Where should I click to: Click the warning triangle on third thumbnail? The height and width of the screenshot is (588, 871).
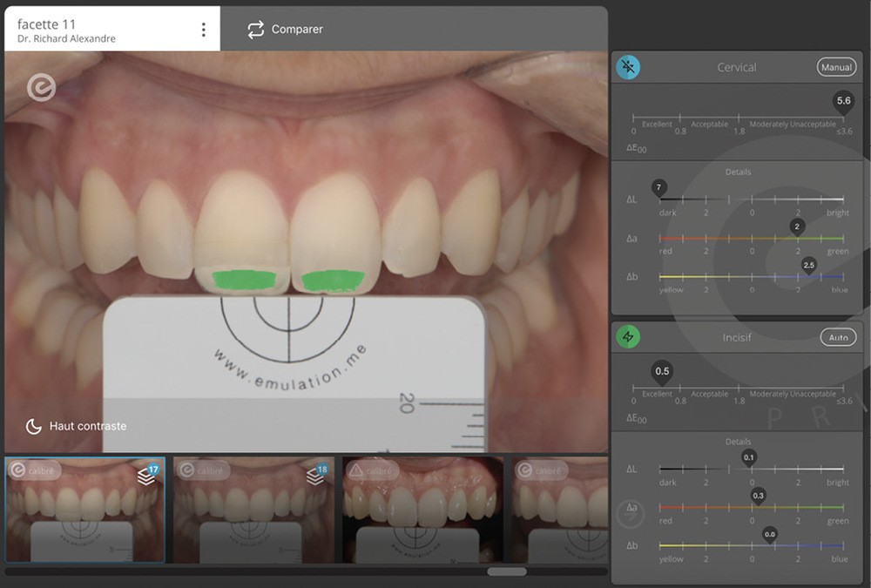[x=355, y=471]
